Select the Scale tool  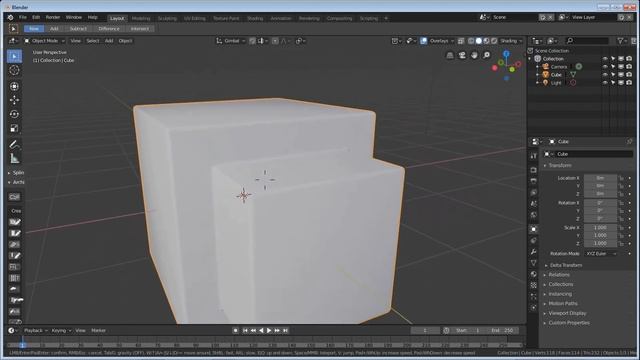(14, 129)
